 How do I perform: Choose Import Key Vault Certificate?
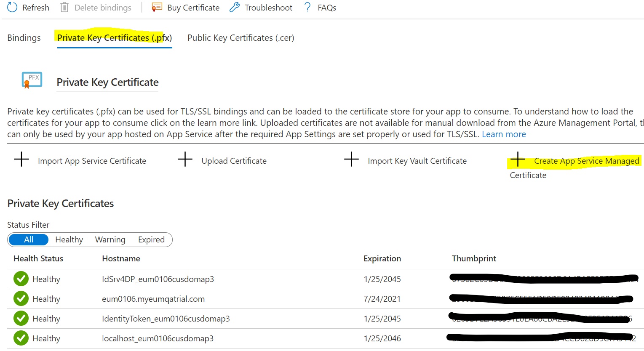pyautogui.click(x=417, y=161)
